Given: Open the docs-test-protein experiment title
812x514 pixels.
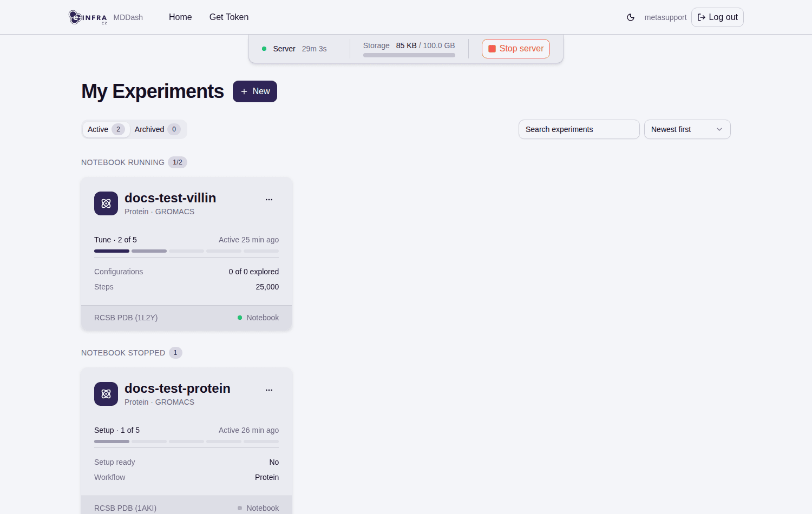Looking at the screenshot, I should tap(178, 388).
